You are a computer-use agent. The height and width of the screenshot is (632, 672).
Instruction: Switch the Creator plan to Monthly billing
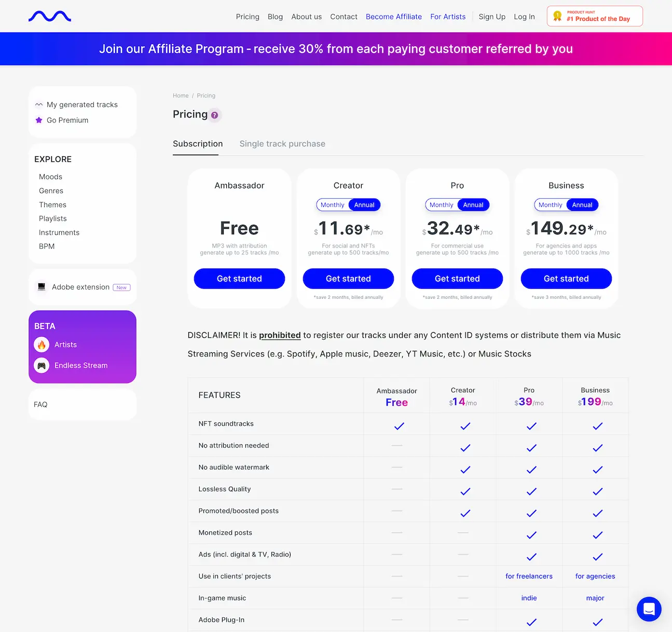point(332,204)
